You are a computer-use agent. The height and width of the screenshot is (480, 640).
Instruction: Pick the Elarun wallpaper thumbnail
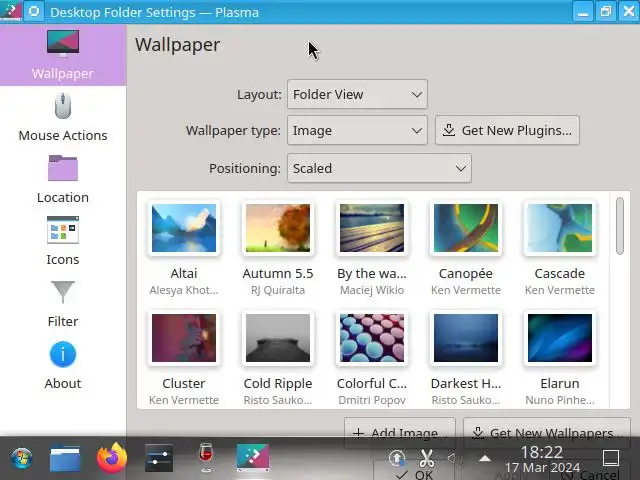point(560,338)
